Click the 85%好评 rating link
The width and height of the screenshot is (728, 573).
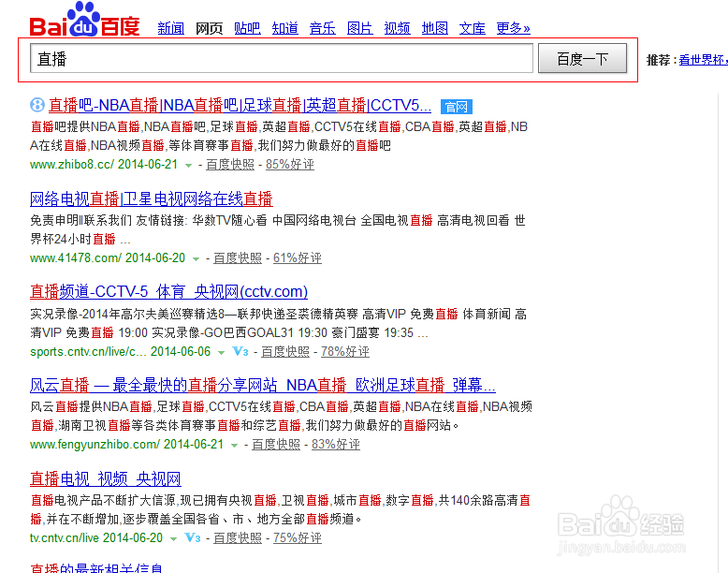tap(290, 165)
